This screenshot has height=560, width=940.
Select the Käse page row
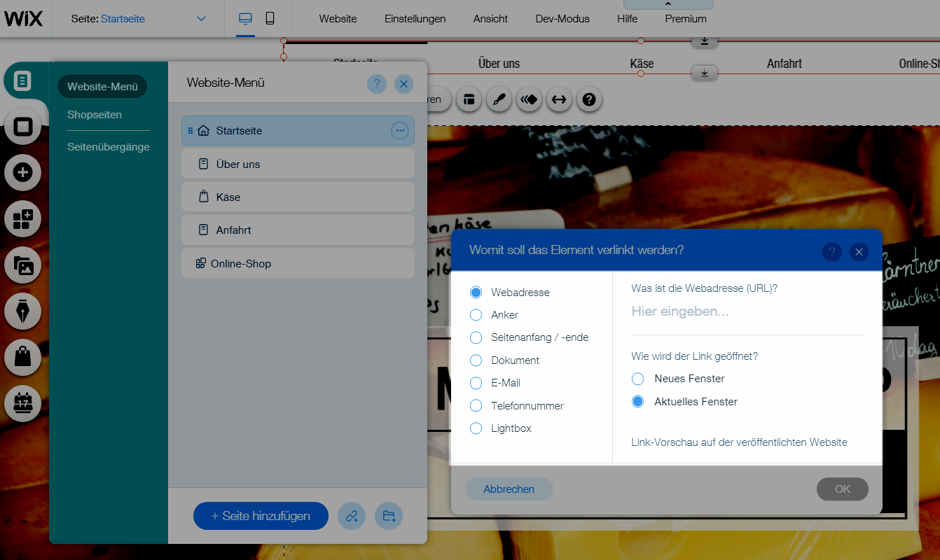pos(298,197)
